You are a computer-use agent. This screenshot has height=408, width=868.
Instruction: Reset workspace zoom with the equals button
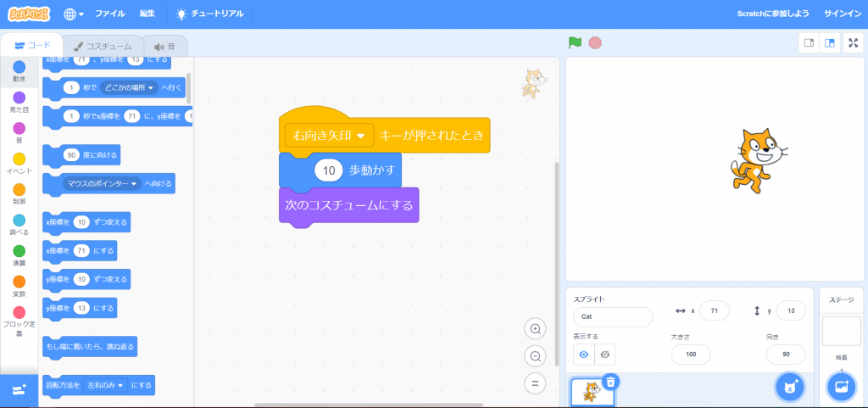(535, 383)
